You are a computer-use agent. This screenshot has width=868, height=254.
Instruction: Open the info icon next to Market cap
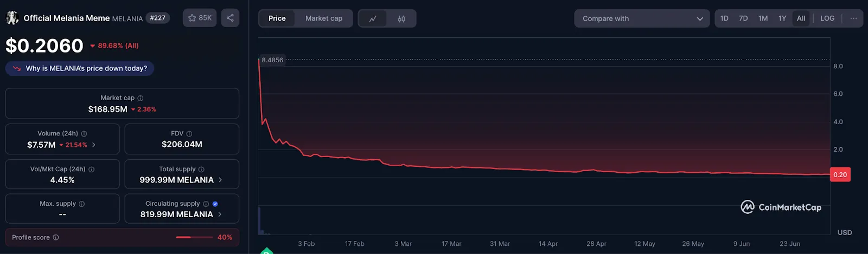[x=141, y=98]
